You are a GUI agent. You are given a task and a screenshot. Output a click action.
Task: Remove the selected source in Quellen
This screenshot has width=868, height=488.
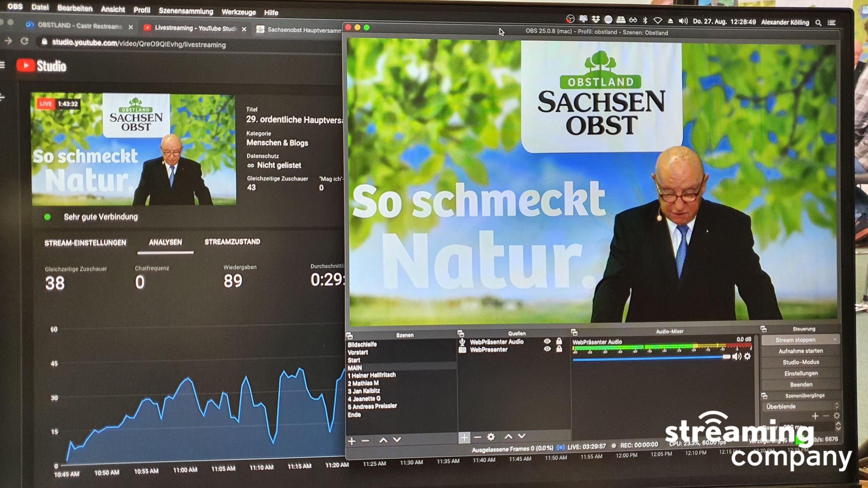pyautogui.click(x=477, y=437)
